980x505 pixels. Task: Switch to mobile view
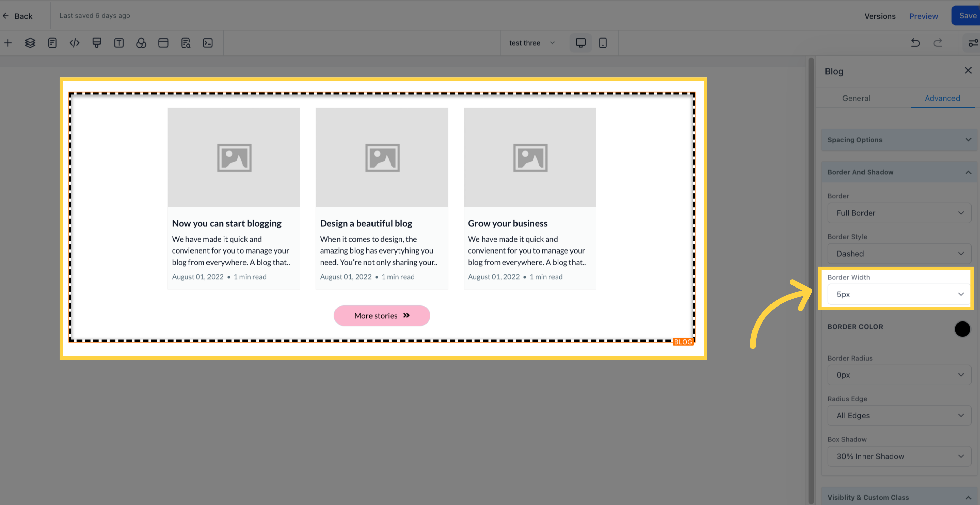click(603, 43)
